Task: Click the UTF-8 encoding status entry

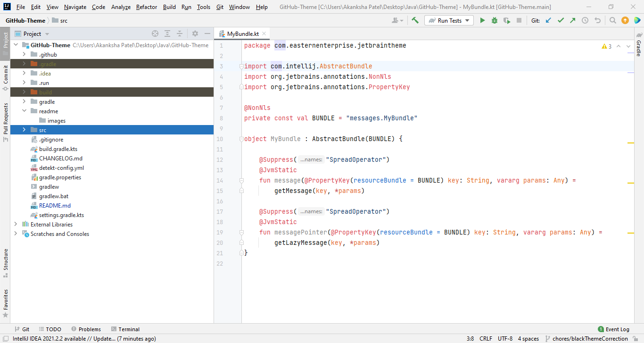Action: pos(505,338)
